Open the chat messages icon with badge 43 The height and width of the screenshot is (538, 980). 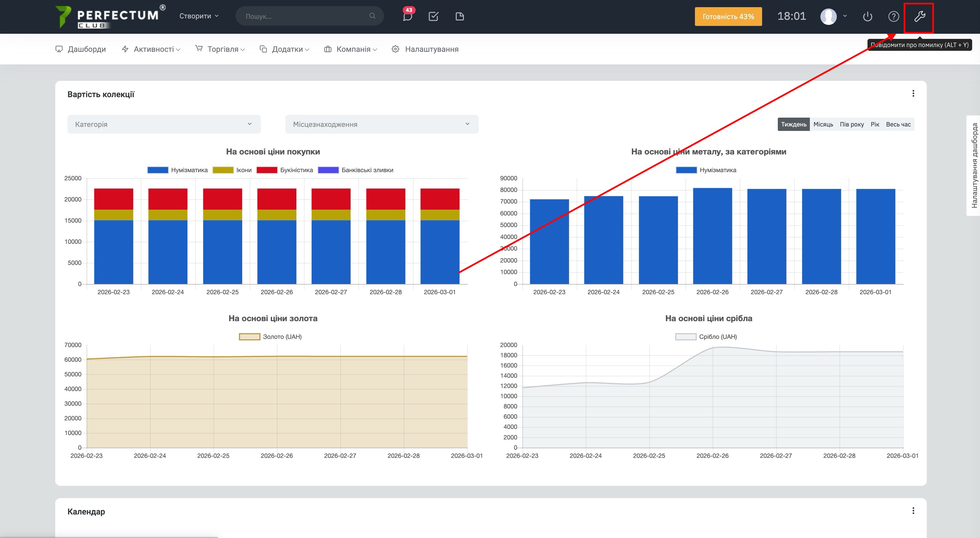pos(407,16)
